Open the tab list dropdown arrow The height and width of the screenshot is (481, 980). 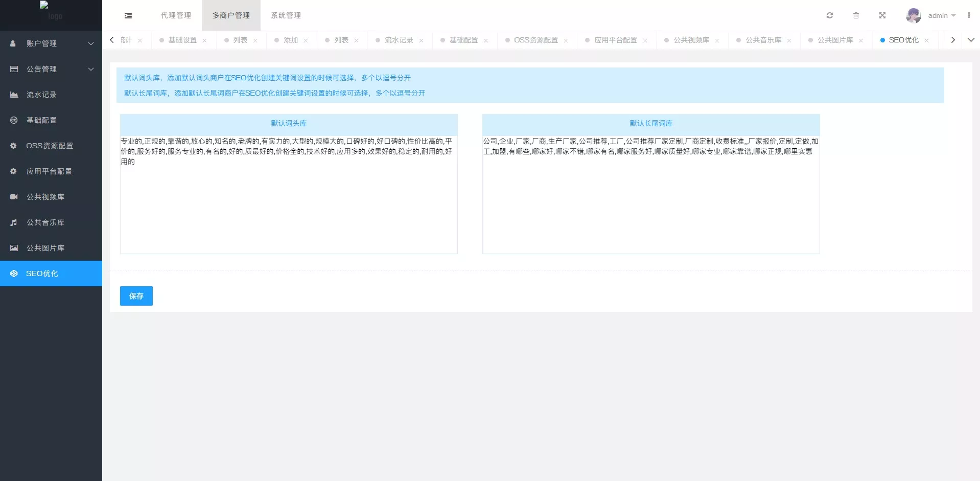(x=971, y=40)
